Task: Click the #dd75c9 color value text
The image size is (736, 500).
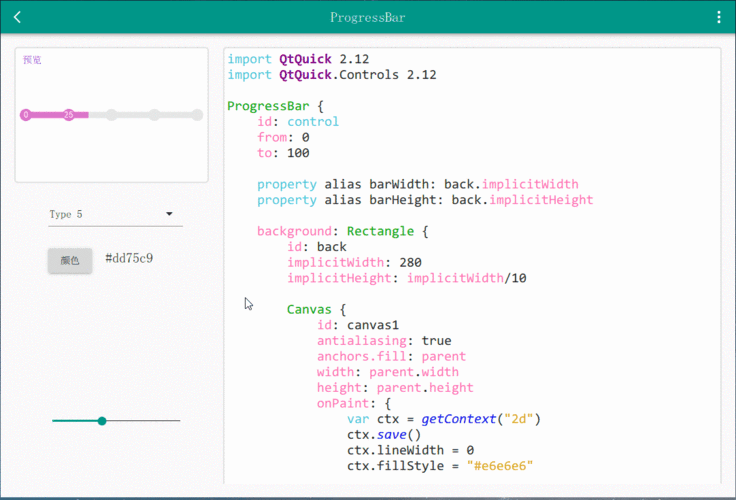Action: tap(129, 258)
